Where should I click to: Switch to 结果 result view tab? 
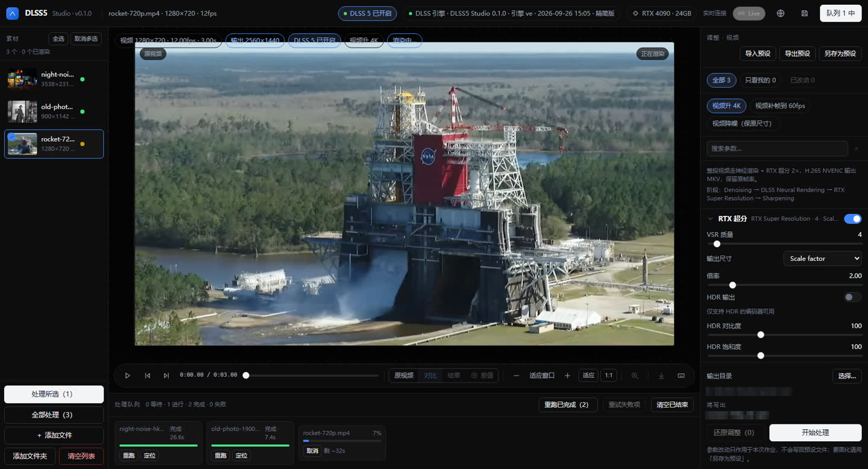tap(454, 376)
